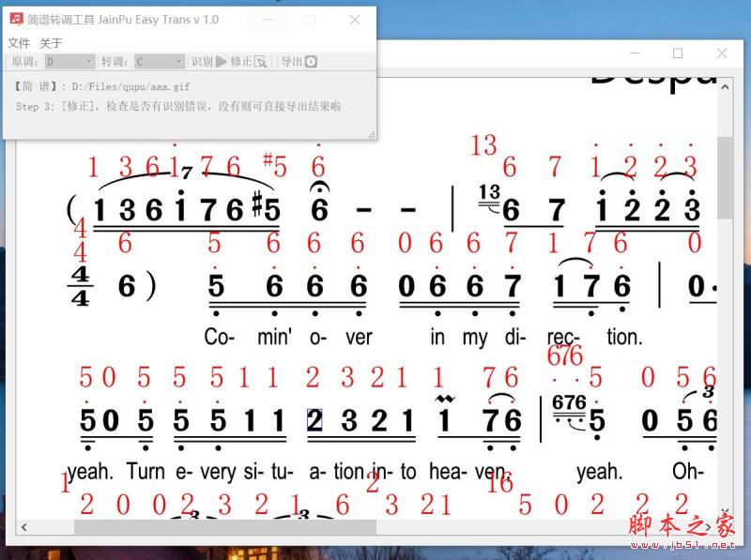Screen dimensions: 751x560
Task: Click the lyric 'yeah.' before 'Turn'
Action: coord(89,472)
